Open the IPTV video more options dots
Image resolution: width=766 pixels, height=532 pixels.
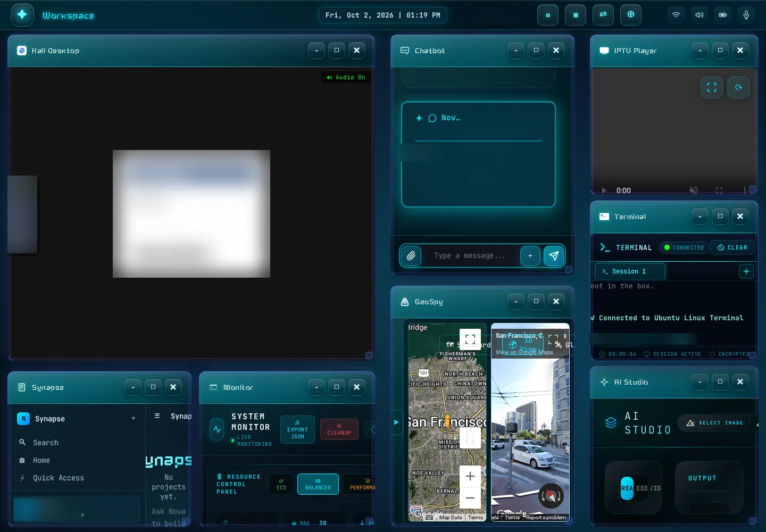pyautogui.click(x=744, y=190)
